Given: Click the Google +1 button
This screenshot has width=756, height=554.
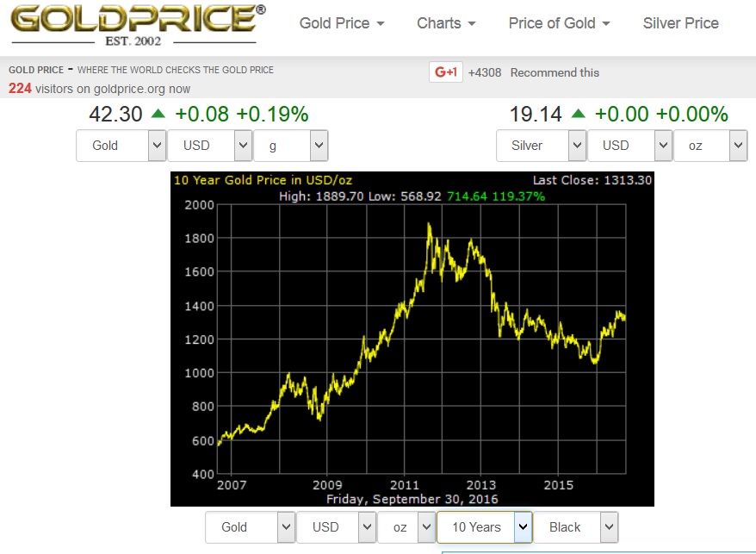Looking at the screenshot, I should [445, 72].
